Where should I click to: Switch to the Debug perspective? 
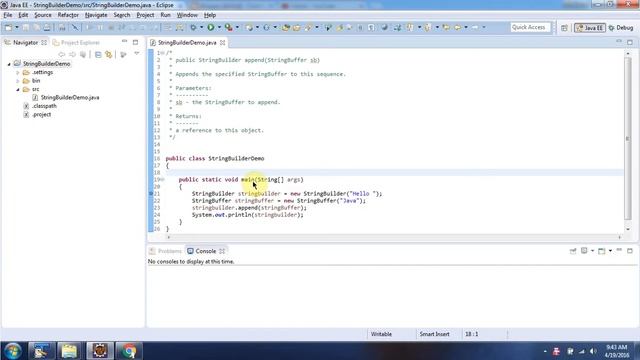[621, 28]
